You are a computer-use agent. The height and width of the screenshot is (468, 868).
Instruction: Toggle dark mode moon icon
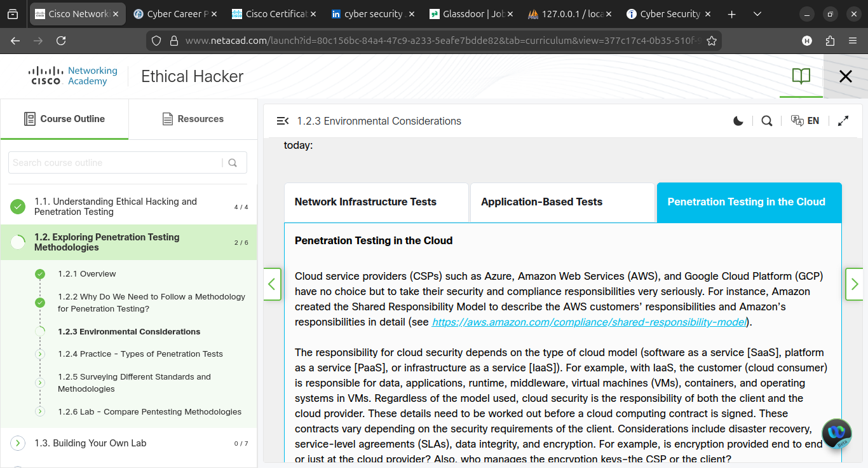coord(738,121)
